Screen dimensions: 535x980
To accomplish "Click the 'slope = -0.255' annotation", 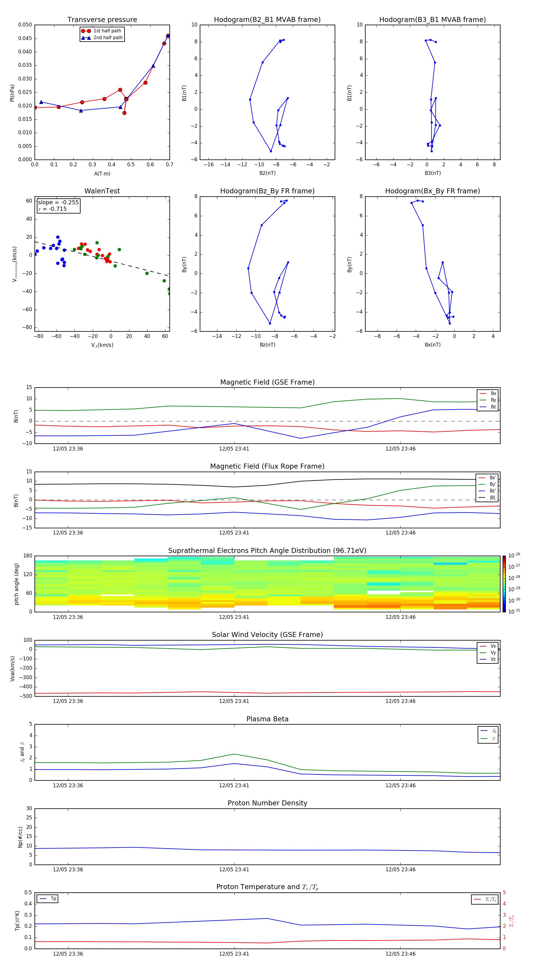I will 58,203.
